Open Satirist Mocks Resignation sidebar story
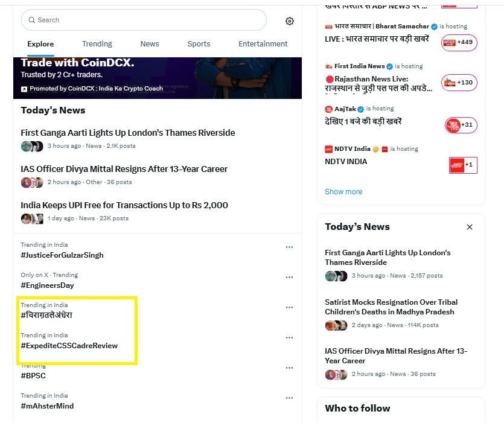This screenshot has width=504, height=423. point(391,307)
